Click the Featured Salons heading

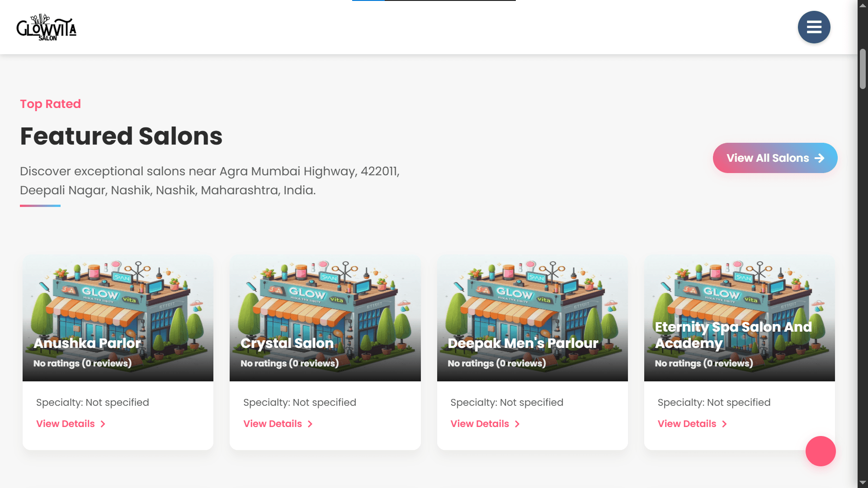[121, 136]
